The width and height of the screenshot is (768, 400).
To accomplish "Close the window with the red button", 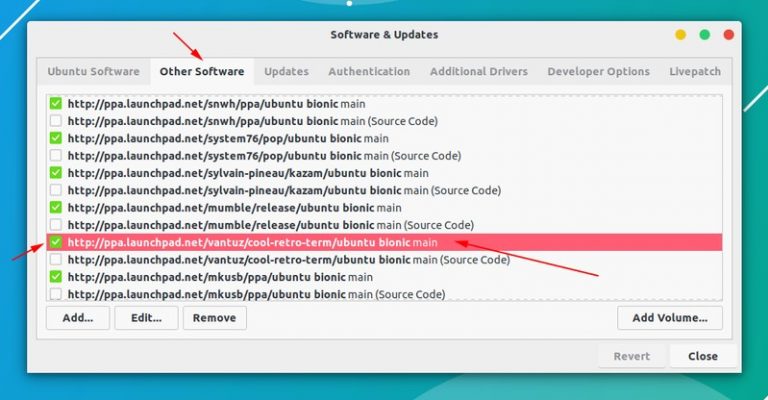I will pos(729,35).
